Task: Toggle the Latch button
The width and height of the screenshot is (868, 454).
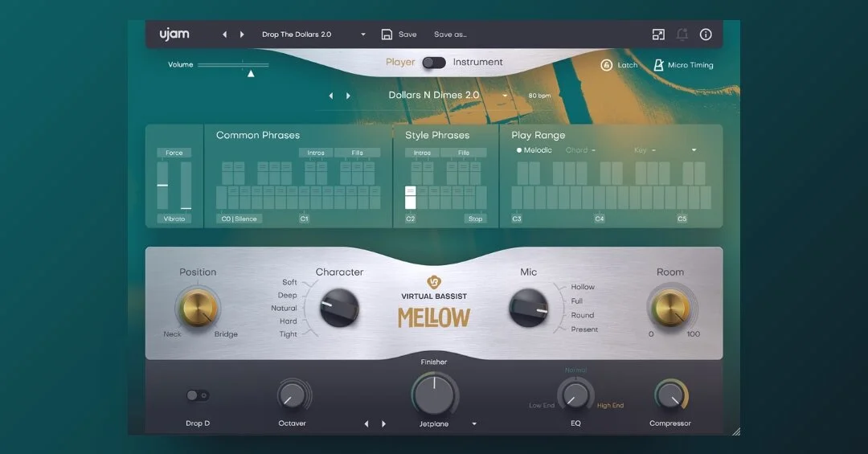Action: pyautogui.click(x=619, y=65)
